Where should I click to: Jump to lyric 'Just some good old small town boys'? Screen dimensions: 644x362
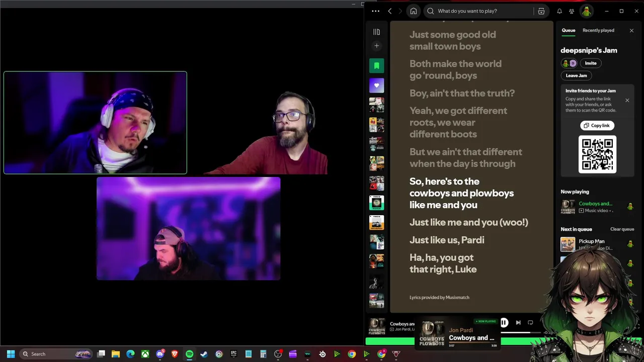(x=453, y=41)
